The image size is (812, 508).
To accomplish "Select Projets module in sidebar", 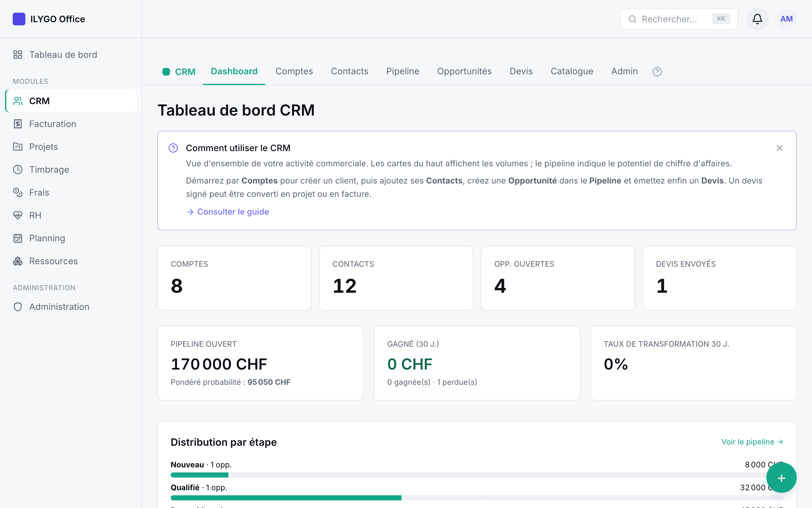I will [71, 146].
